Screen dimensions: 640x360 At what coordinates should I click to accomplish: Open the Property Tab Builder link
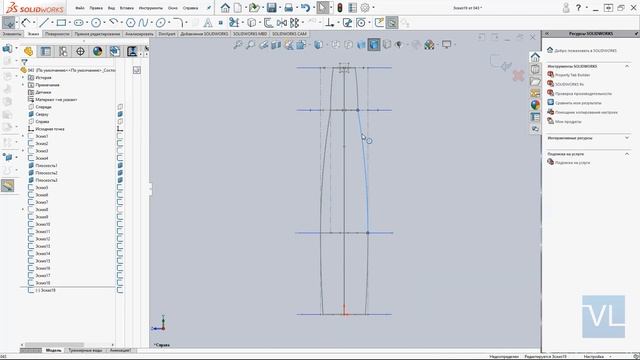point(572,75)
